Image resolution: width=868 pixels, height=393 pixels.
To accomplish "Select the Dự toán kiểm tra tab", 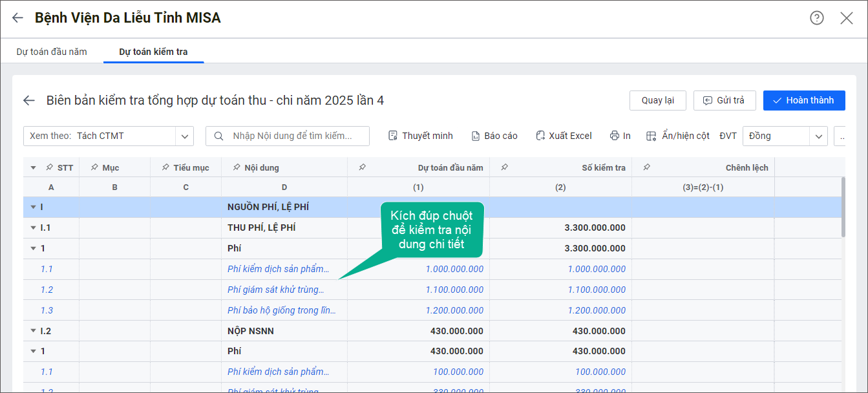I will pos(153,52).
